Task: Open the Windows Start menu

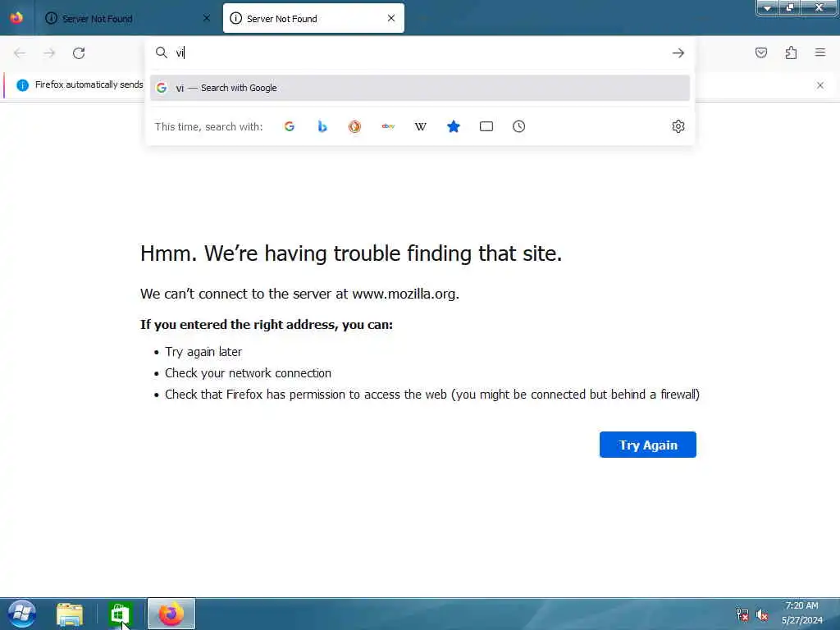Action: pyautogui.click(x=22, y=614)
